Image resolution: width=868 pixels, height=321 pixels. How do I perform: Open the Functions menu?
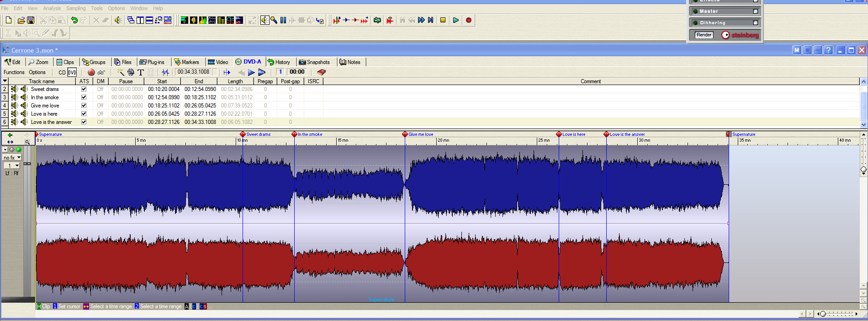(14, 72)
